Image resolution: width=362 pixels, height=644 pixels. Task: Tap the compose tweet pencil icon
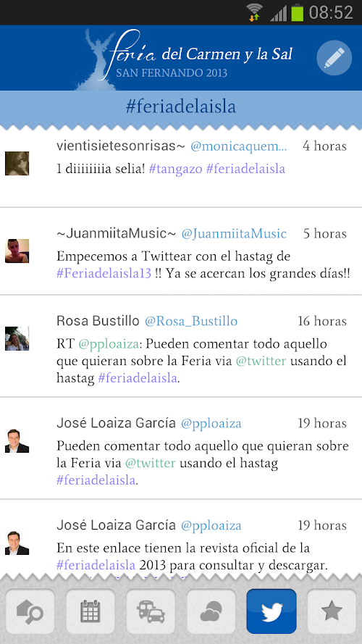coord(334,58)
